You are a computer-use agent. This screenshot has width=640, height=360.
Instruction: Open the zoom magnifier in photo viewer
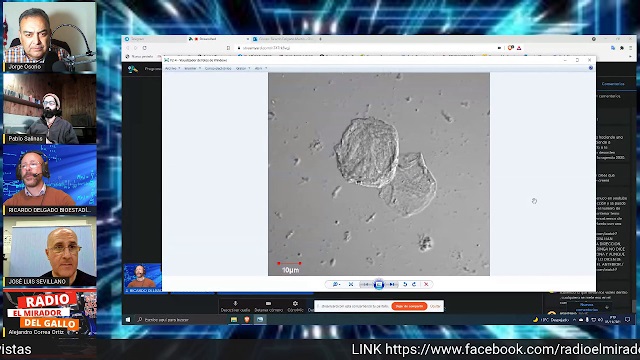click(336, 284)
